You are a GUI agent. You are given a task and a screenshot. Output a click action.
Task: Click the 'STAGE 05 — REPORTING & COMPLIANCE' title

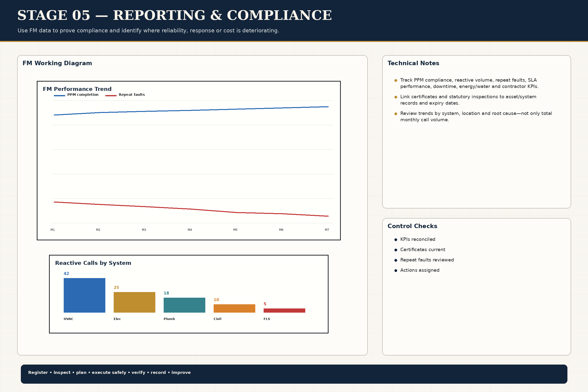174,15
